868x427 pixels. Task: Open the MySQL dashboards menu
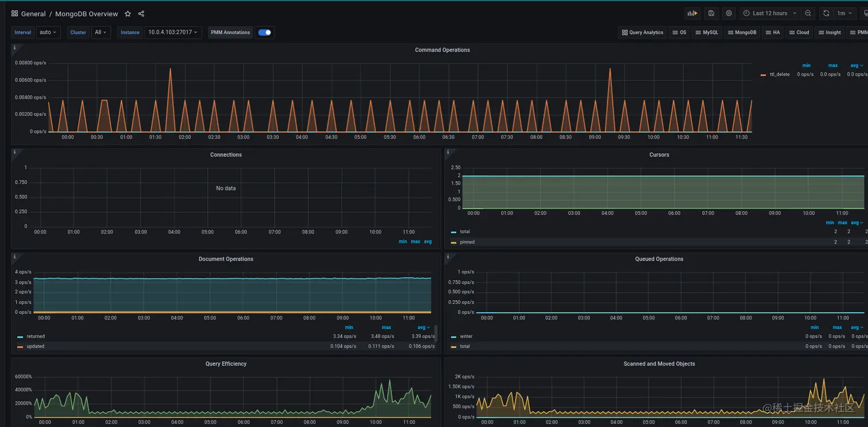click(707, 33)
